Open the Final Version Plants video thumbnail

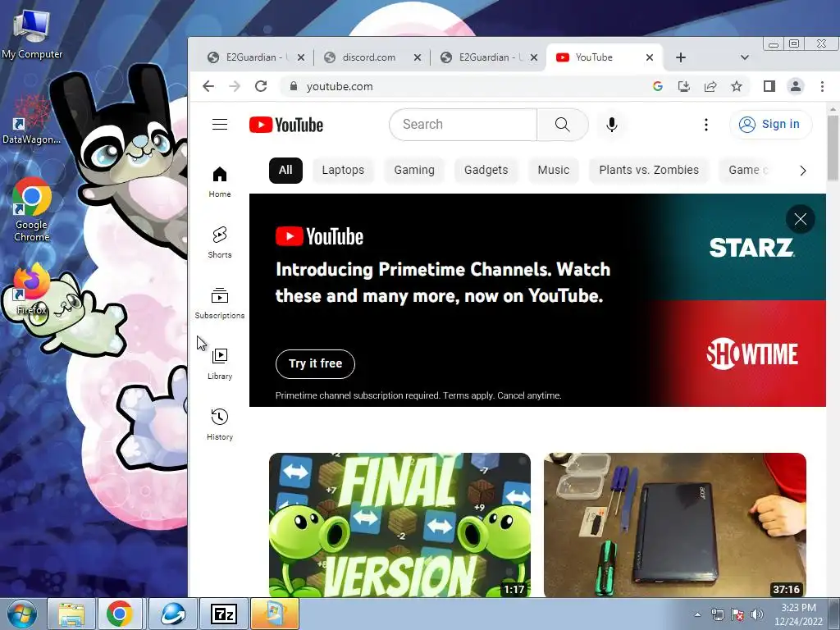399,525
